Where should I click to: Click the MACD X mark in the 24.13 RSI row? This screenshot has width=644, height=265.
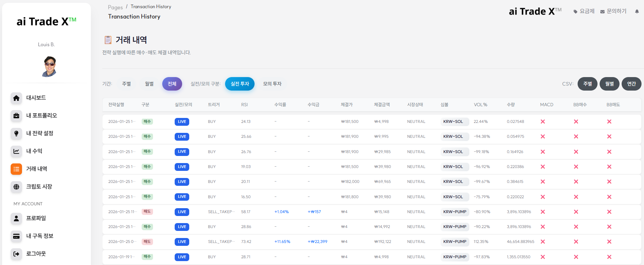coord(543,121)
